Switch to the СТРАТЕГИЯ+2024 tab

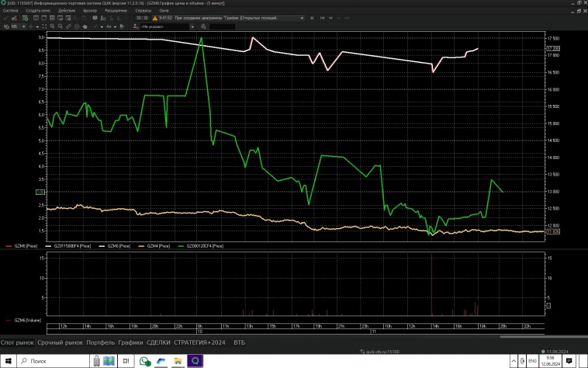199,342
